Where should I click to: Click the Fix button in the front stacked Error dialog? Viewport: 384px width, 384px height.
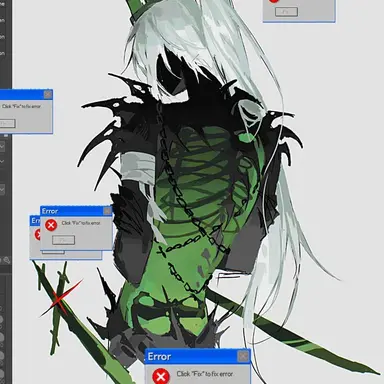pyautogui.click(x=63, y=240)
